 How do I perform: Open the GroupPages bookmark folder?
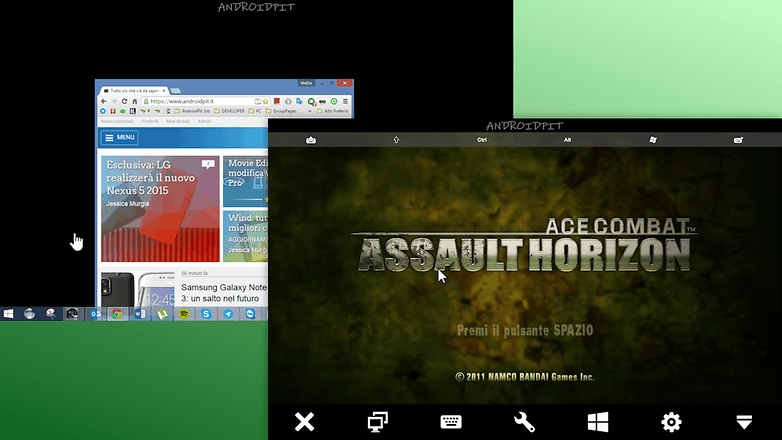click(x=281, y=111)
